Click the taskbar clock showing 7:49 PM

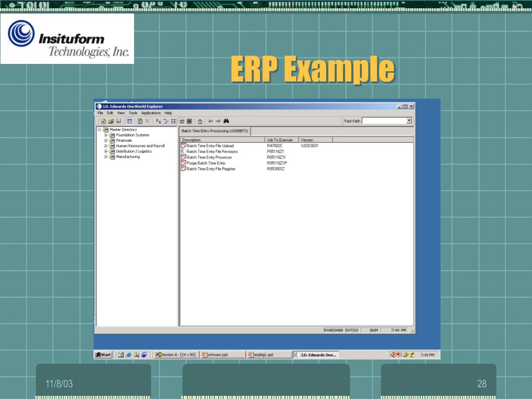(427, 355)
